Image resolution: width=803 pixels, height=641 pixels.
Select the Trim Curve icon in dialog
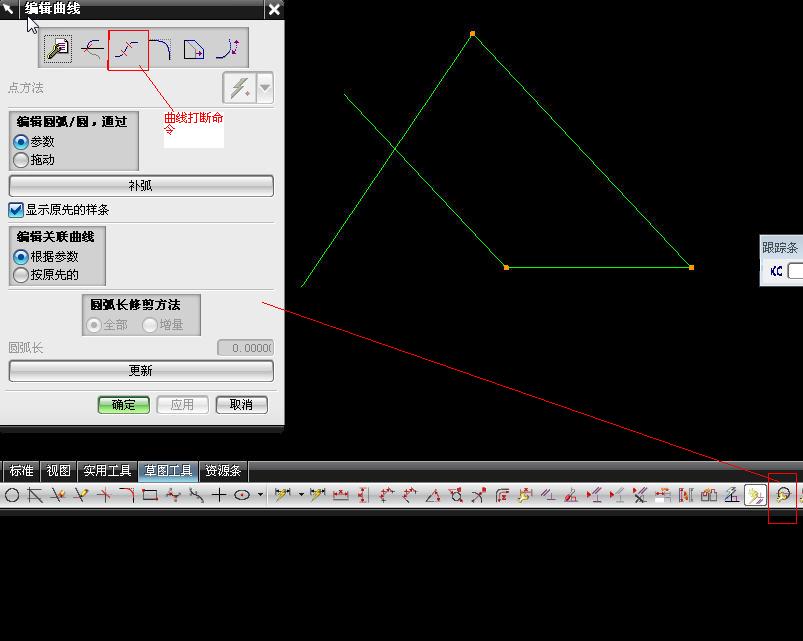93,49
